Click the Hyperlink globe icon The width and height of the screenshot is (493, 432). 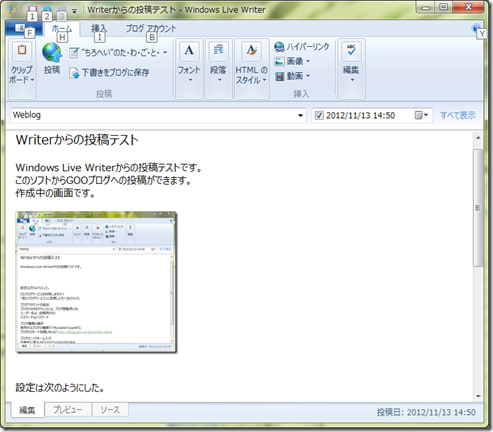pyautogui.click(x=279, y=47)
